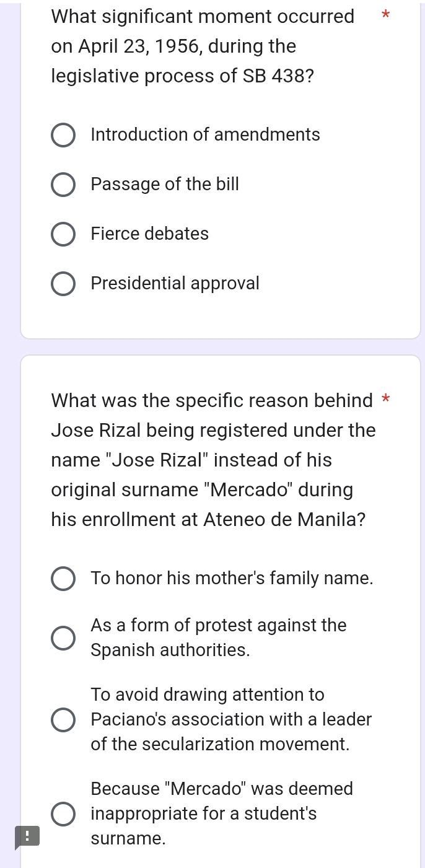
Task: Mark the 'Fierce debates' radio button
Action: tap(63, 234)
